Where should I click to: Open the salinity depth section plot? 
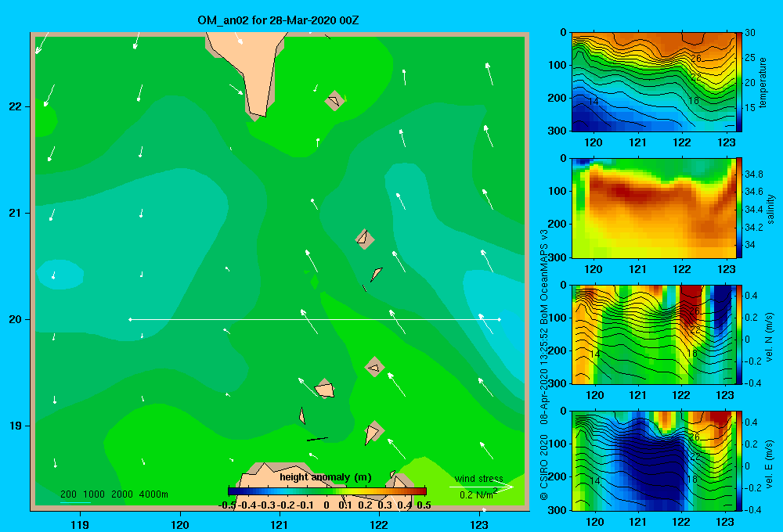point(654,208)
